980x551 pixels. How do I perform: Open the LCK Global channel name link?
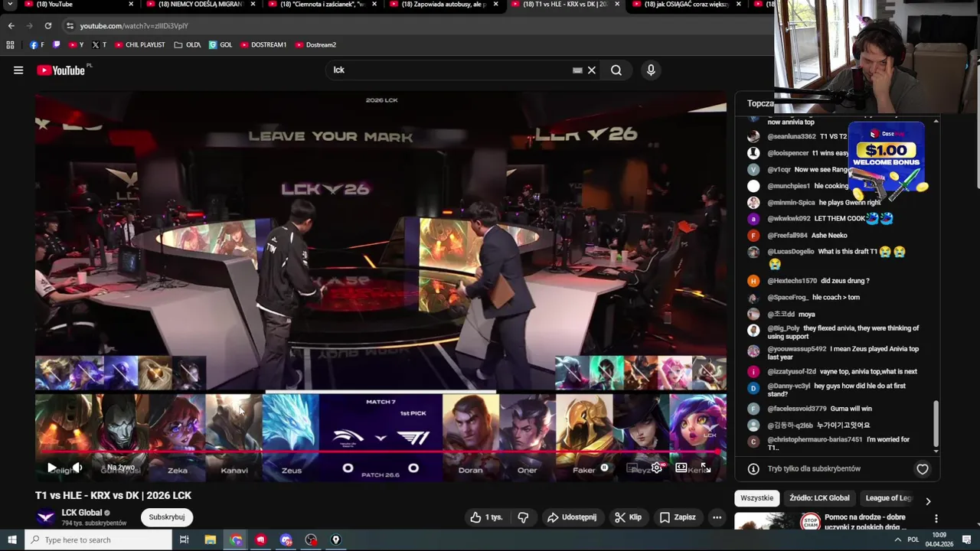click(82, 513)
